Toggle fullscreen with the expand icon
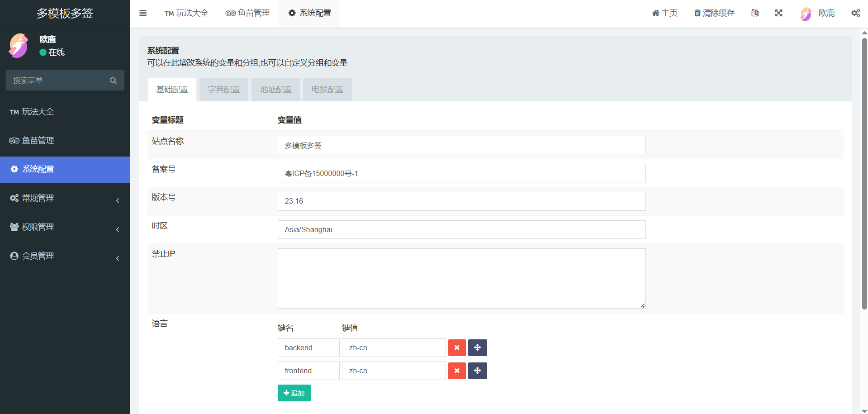868x414 pixels. point(778,13)
